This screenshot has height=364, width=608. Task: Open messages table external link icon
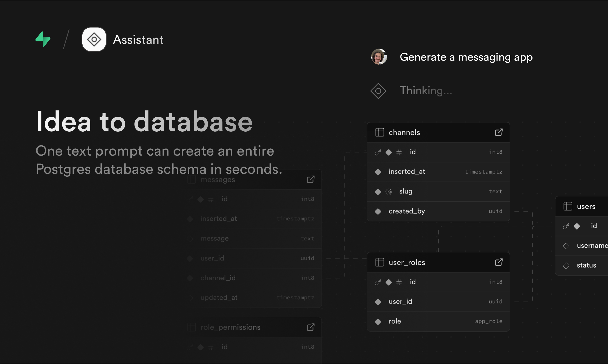[310, 179]
